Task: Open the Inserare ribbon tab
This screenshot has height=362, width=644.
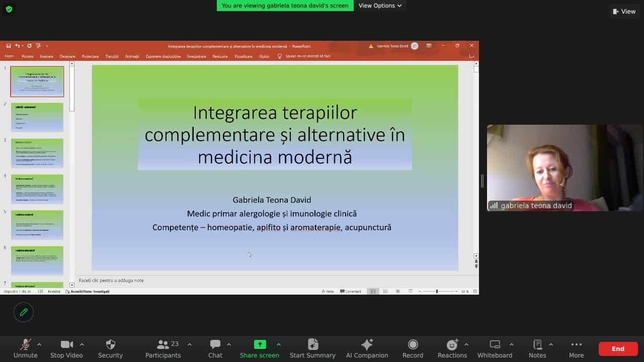Action: [x=46, y=56]
